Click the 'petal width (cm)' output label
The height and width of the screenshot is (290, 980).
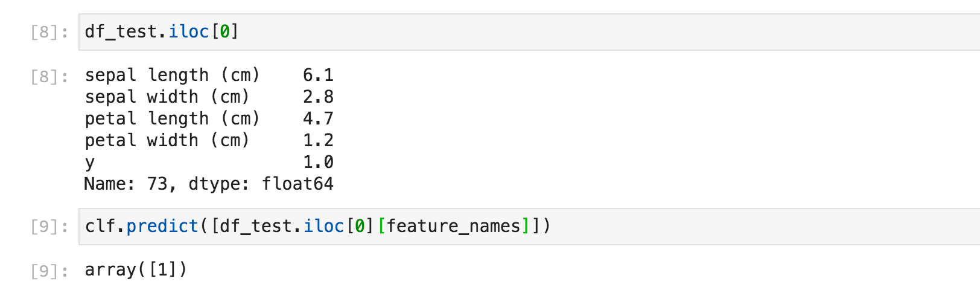pos(167,140)
